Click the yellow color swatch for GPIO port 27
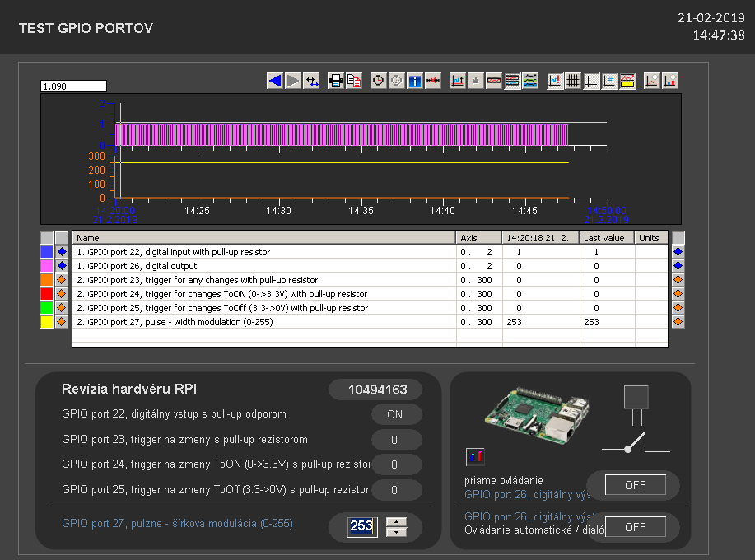 click(47, 322)
